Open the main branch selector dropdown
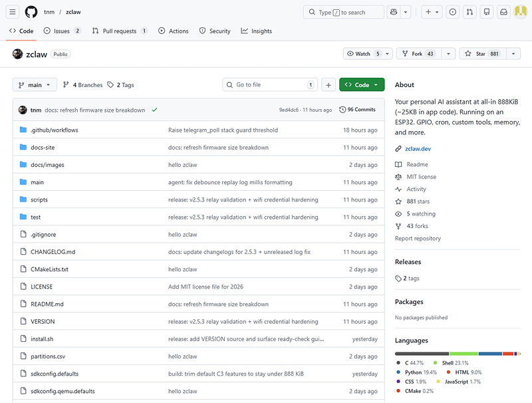 coord(35,85)
